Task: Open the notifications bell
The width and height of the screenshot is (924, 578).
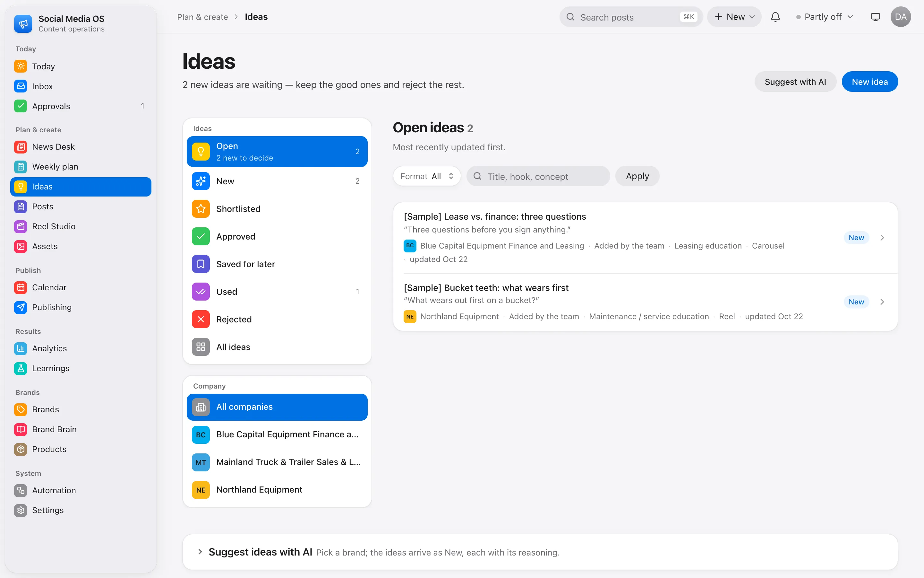Action: click(x=775, y=17)
